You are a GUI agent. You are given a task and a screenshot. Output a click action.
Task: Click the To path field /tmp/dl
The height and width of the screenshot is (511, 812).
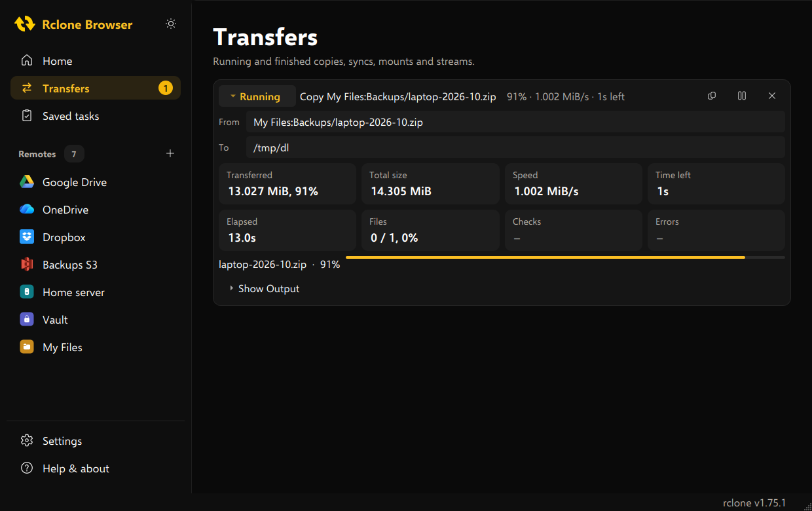(515, 147)
